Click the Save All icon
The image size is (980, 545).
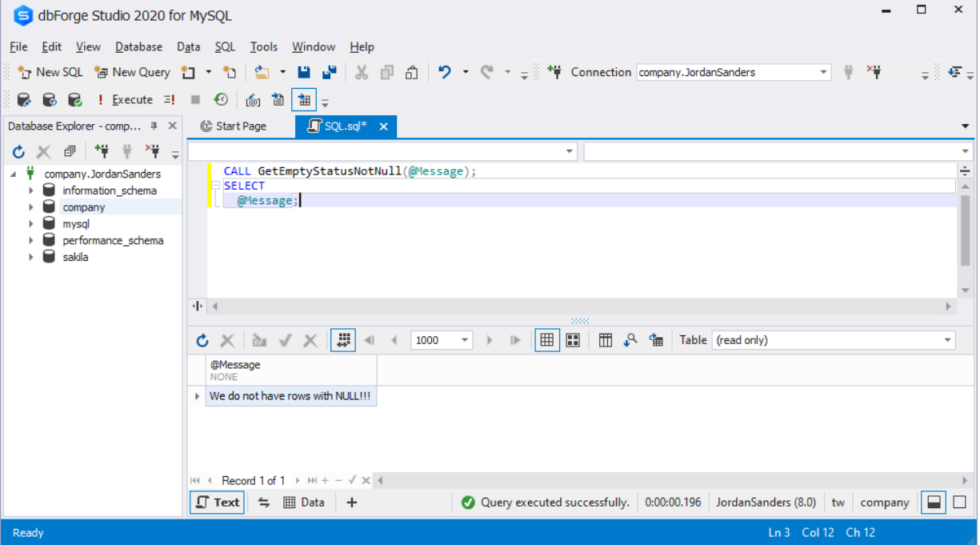click(x=329, y=72)
